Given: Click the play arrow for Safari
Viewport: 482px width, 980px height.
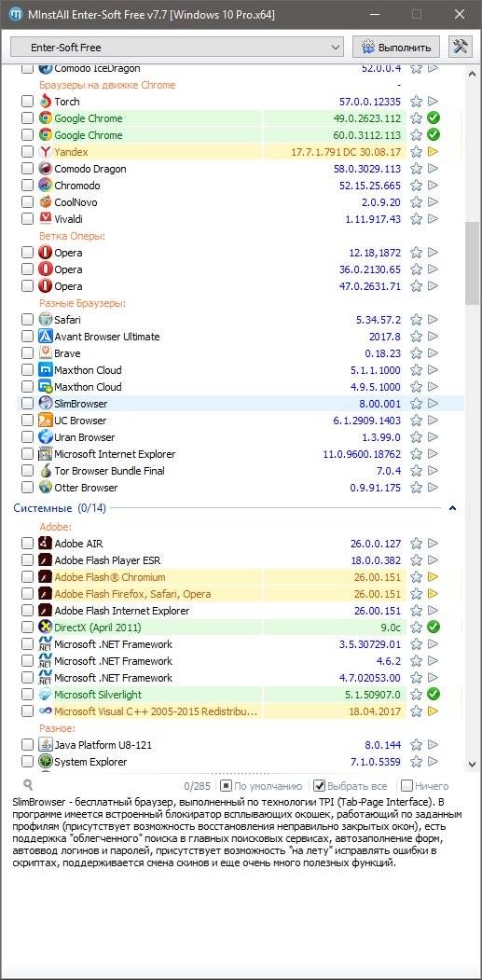Looking at the screenshot, I should pos(434,320).
